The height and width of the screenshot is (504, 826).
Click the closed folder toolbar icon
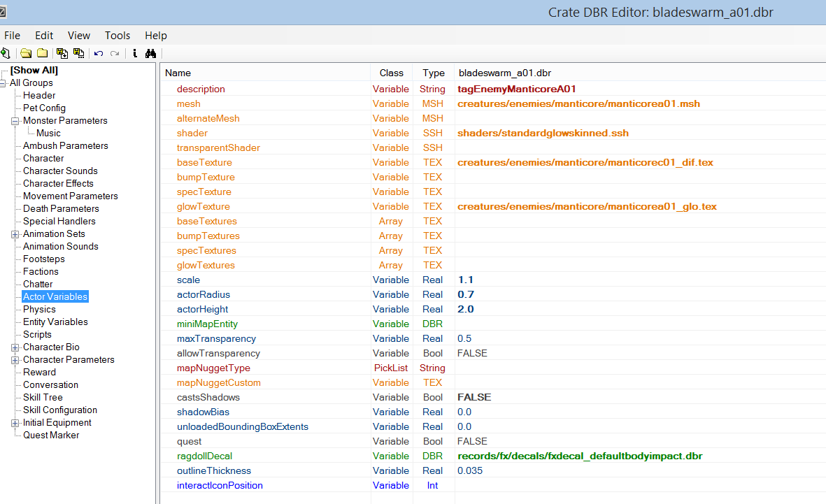[x=42, y=53]
